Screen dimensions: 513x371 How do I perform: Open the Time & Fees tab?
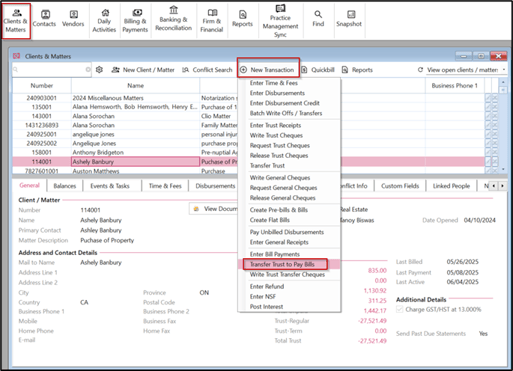click(165, 186)
